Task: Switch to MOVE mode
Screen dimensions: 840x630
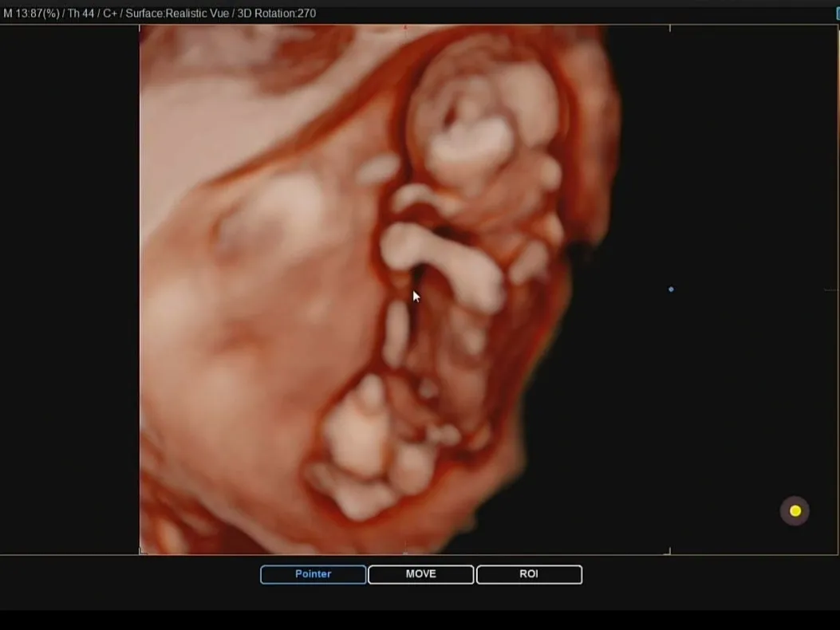Action: coord(421,574)
